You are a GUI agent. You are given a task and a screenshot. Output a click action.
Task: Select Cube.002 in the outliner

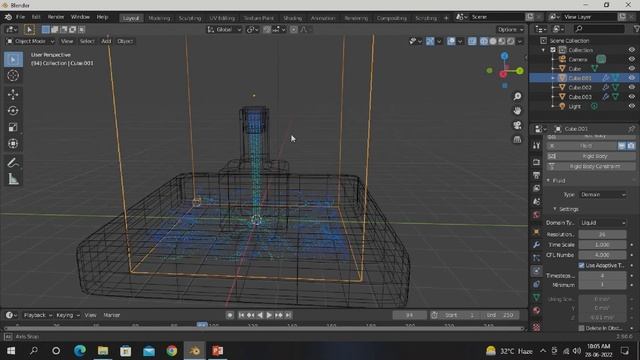point(580,87)
